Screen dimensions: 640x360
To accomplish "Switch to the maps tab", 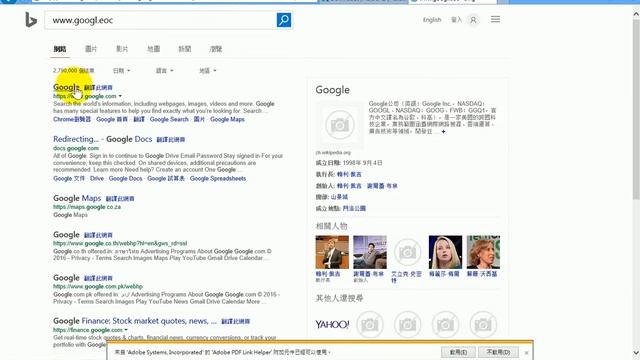I will 153,49.
